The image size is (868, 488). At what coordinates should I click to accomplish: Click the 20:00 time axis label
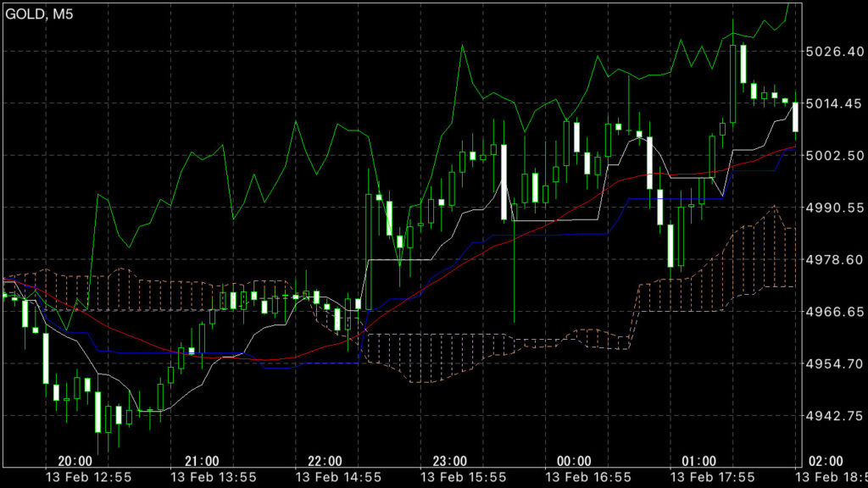75,461
